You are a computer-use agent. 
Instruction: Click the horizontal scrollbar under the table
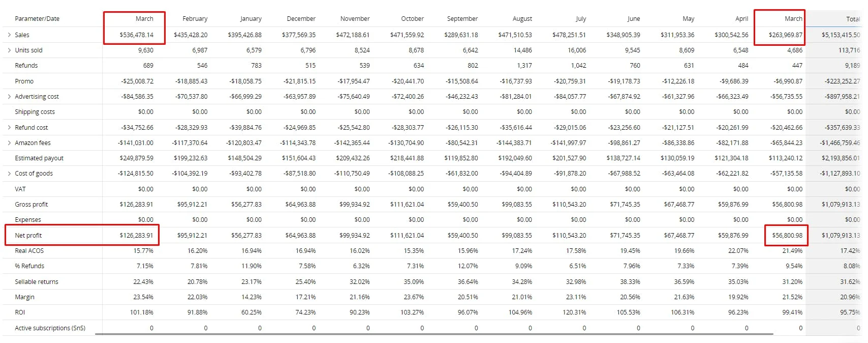coord(434,334)
